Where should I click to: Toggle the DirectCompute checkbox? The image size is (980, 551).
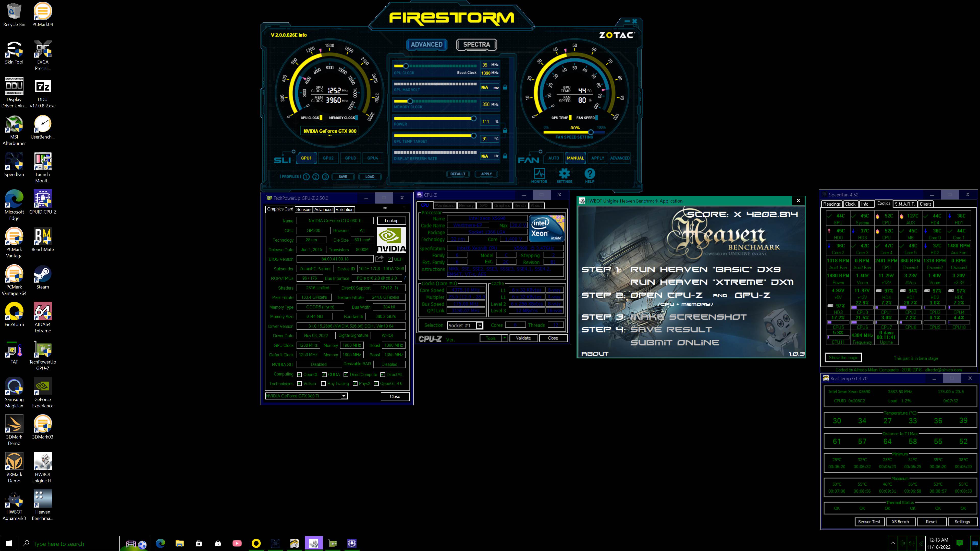tap(346, 374)
